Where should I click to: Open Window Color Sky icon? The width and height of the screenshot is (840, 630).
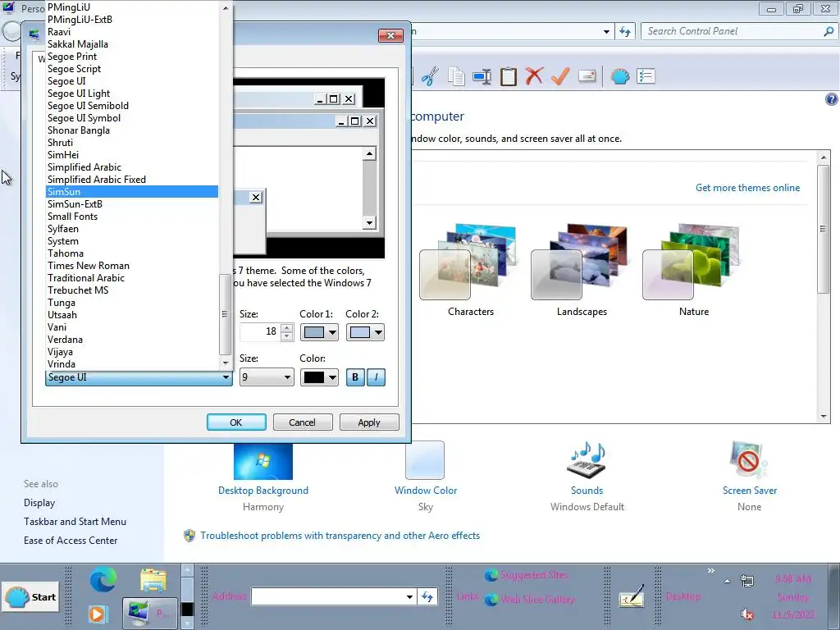pyautogui.click(x=425, y=459)
